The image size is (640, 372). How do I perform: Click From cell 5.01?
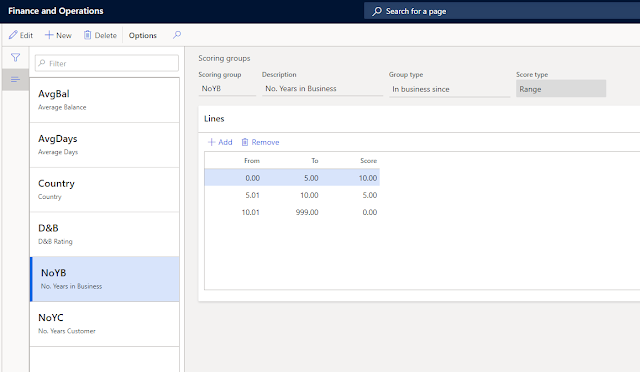click(x=252, y=195)
